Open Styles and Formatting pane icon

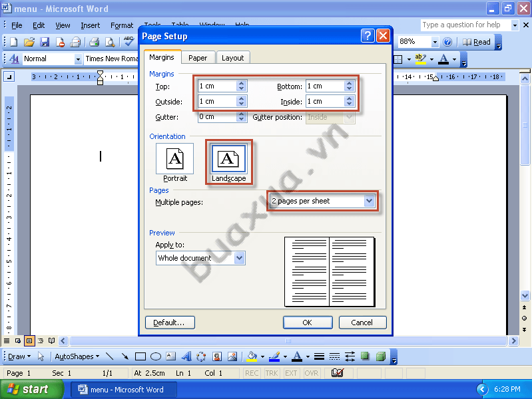tap(14, 59)
